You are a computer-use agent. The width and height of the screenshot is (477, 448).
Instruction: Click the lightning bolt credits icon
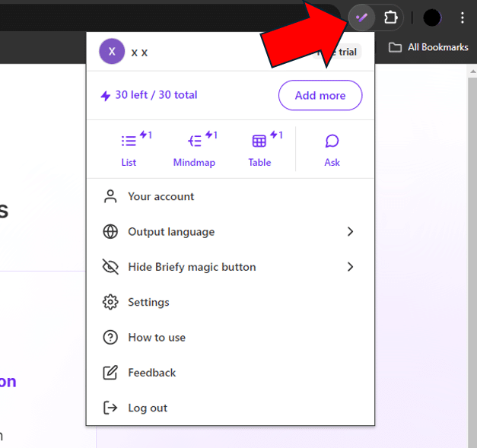[x=106, y=96]
